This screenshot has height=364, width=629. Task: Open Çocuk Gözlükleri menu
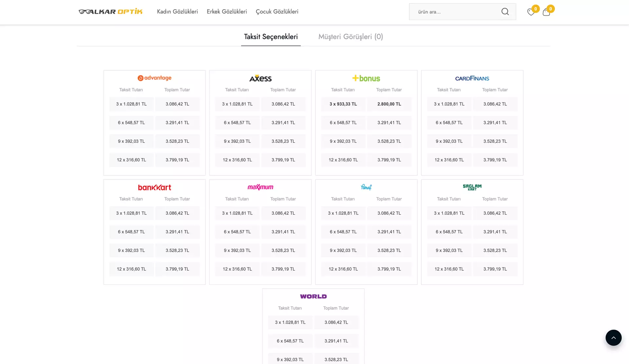pos(277,11)
